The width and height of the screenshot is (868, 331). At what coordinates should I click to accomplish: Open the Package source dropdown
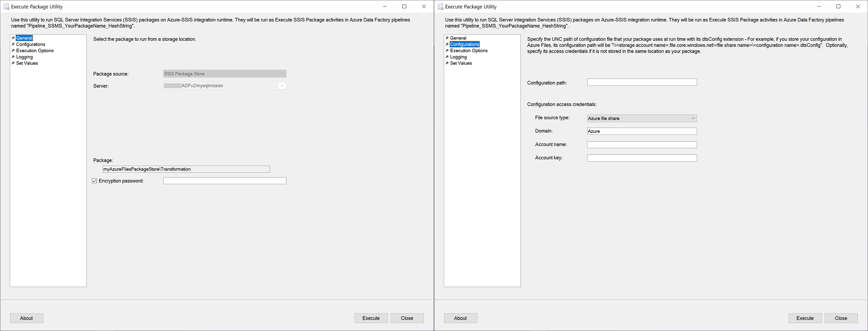225,74
